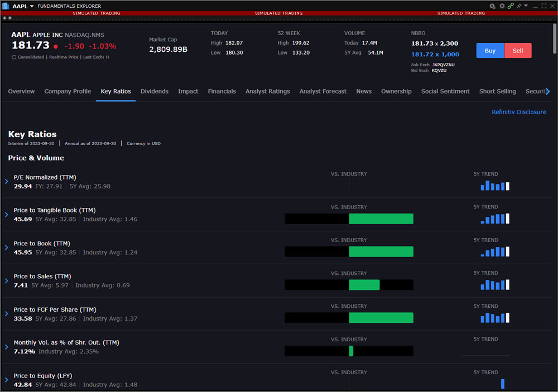Click the Price to Book 5Y trend chart
Screen dimensions: 558x392
[495, 251]
